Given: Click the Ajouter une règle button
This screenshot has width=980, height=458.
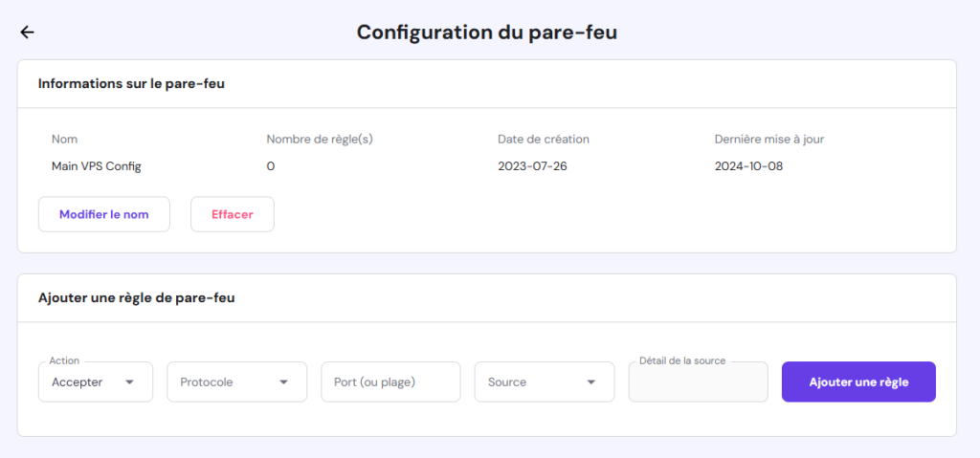Looking at the screenshot, I should (x=858, y=382).
